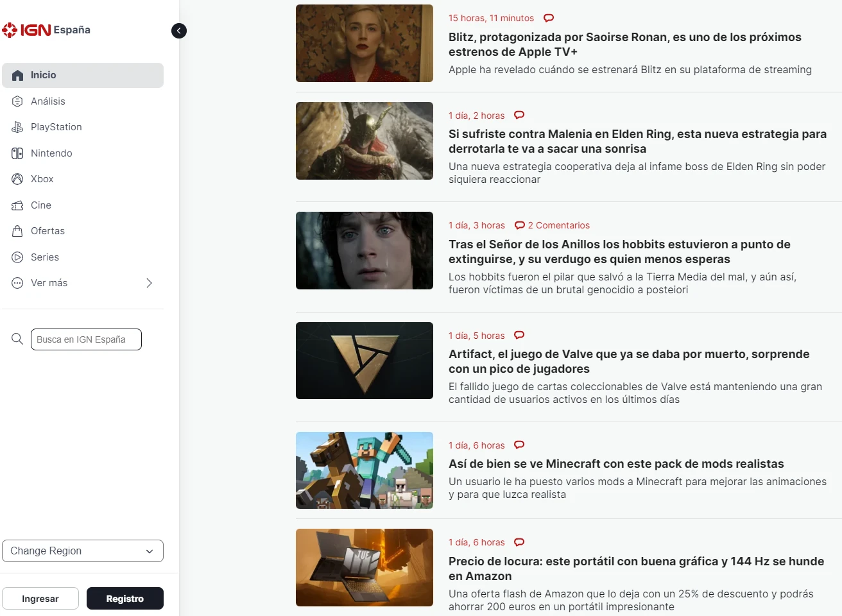The height and width of the screenshot is (616, 842).
Task: Click the '15 horas, 11 minutos' timestamp
Action: click(x=491, y=18)
